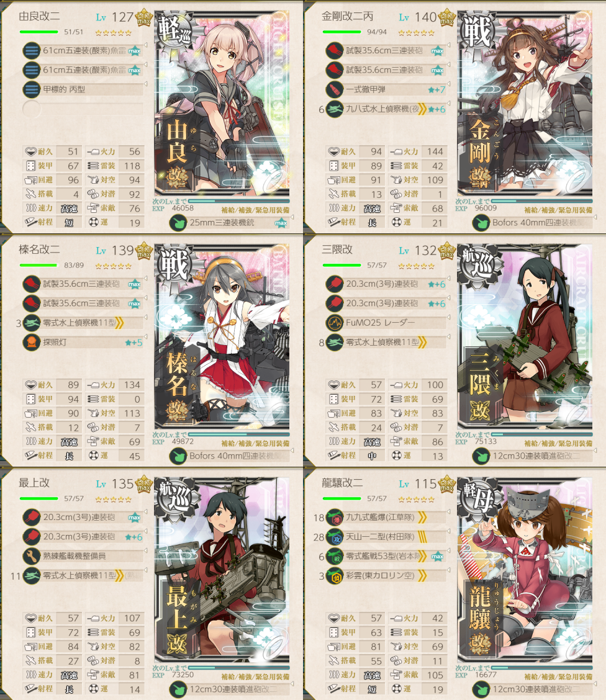The height and width of the screenshot is (700, 606).
Task: Select Yura's 25mm三連装機銃 reinforcement slot icon
Action: (x=178, y=222)
